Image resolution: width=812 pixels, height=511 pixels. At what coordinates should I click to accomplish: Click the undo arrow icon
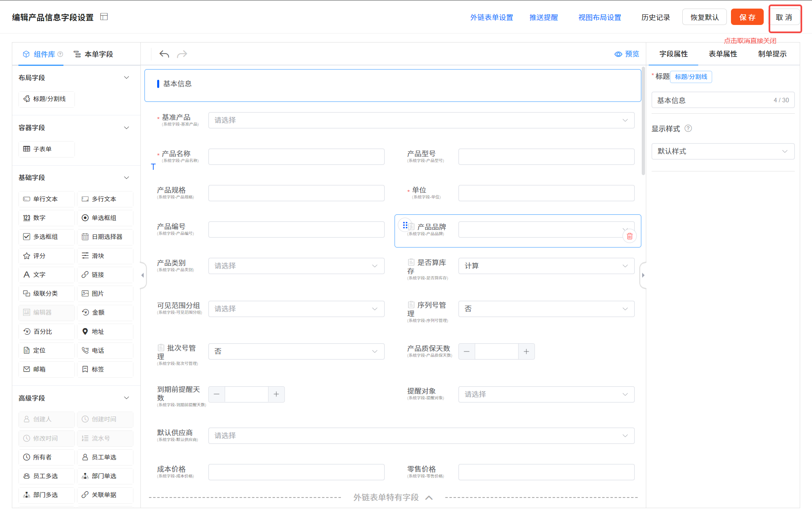pos(164,54)
